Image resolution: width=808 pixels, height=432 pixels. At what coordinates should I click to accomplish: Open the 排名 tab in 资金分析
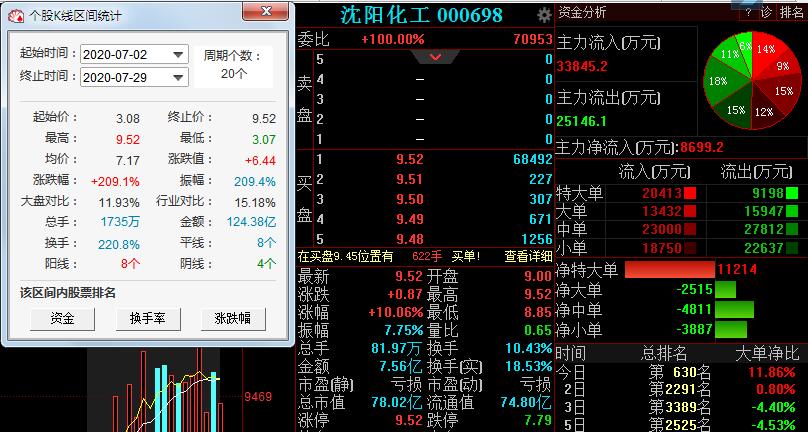[791, 12]
